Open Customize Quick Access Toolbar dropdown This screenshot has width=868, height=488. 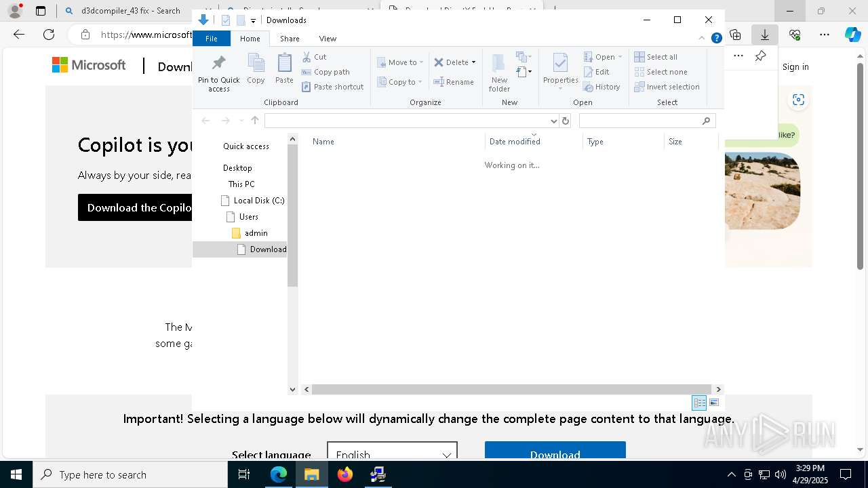(x=253, y=20)
